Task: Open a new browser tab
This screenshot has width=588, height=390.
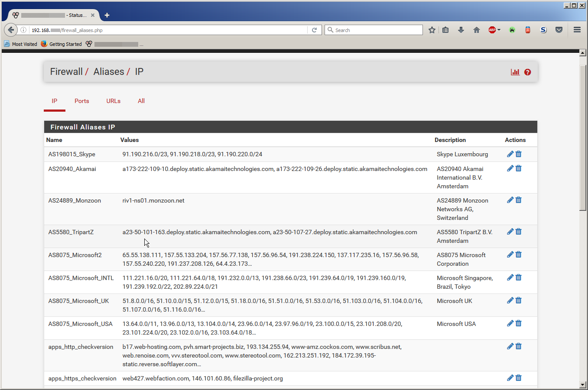Action: click(x=107, y=15)
